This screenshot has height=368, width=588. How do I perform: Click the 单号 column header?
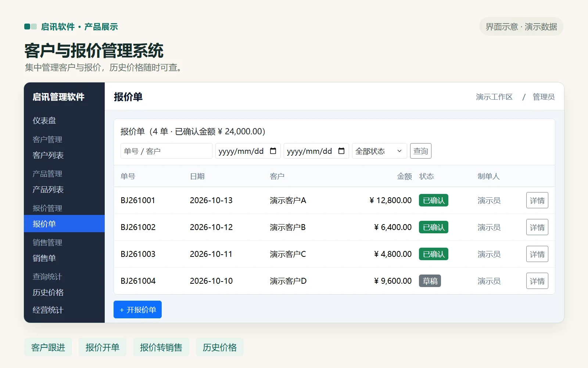[x=128, y=176]
